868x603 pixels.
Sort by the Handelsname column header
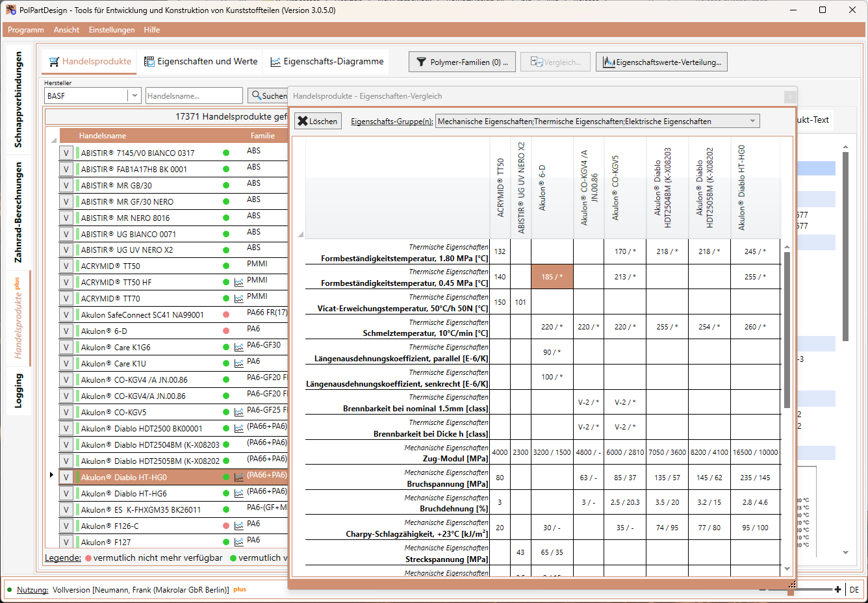pos(103,136)
